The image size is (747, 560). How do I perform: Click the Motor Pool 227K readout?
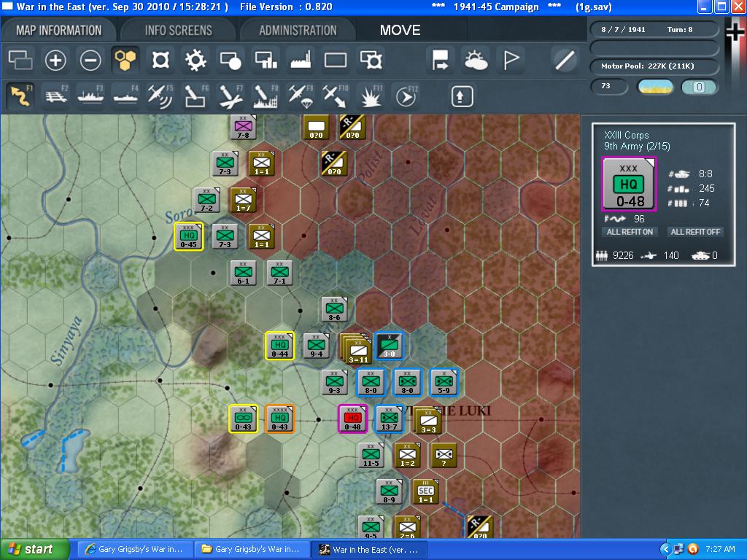pos(654,66)
